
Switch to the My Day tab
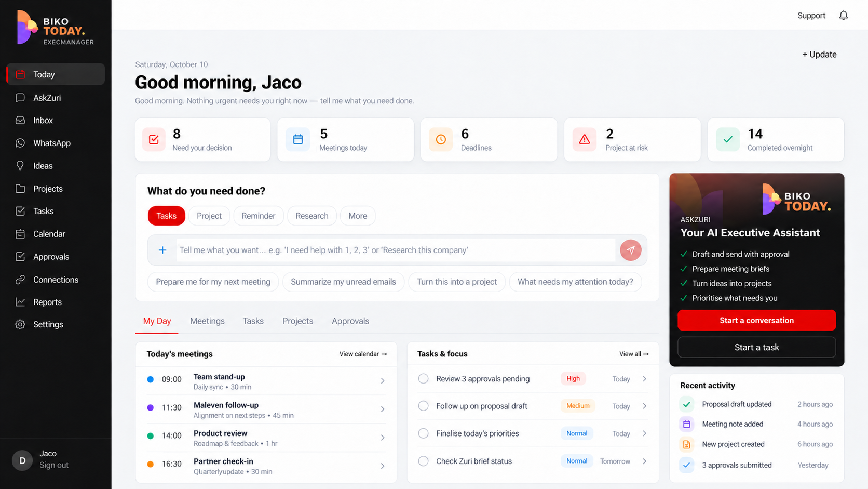157,321
